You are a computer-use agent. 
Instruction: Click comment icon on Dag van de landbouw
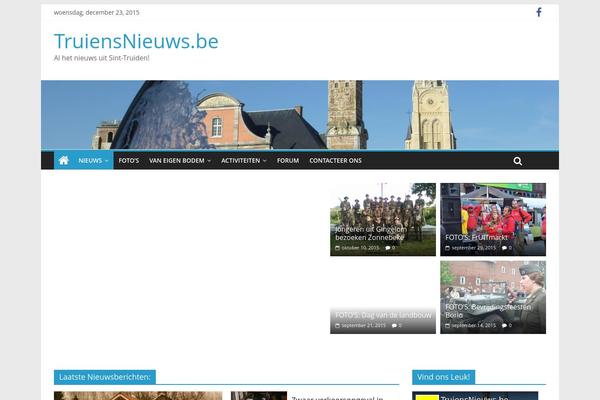tap(394, 326)
